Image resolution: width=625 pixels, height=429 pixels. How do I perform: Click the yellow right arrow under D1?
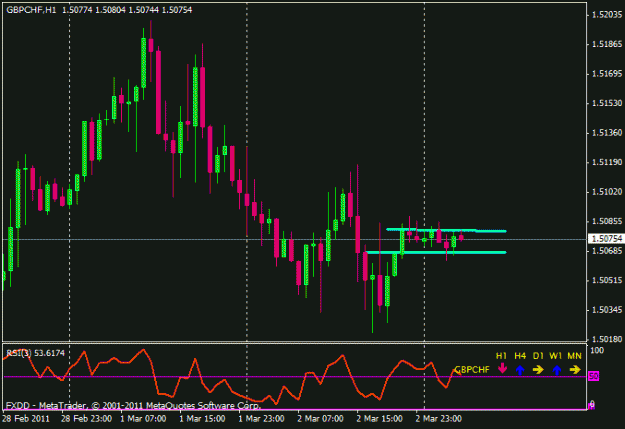(x=538, y=370)
